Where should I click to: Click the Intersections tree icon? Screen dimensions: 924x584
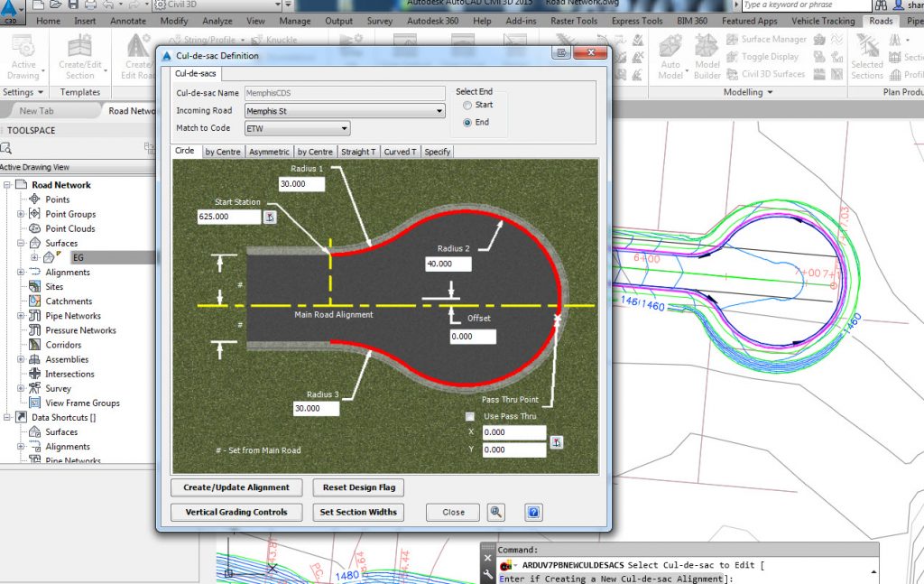tap(35, 374)
